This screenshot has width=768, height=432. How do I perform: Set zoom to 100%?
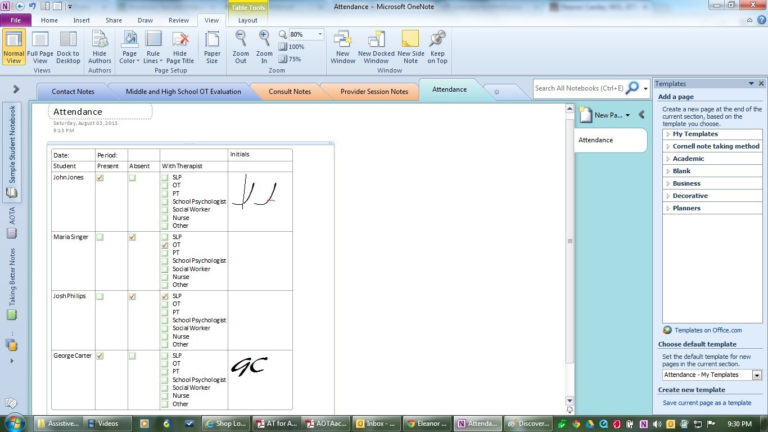point(291,47)
